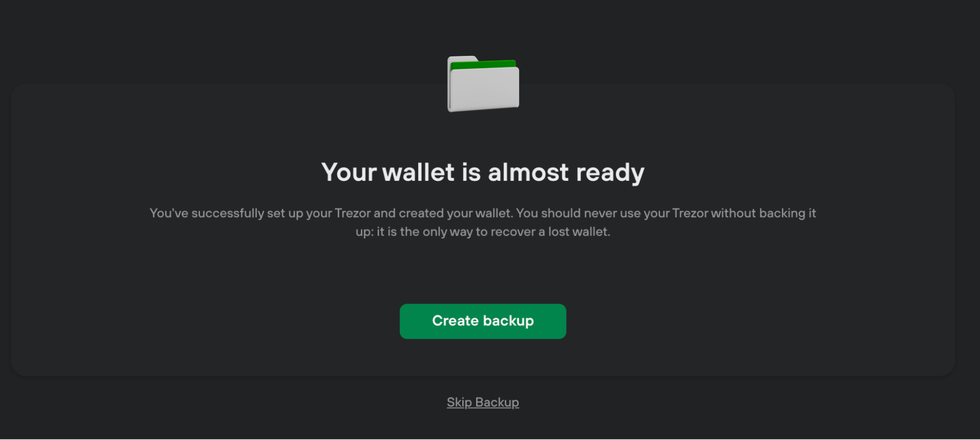Click the gray front of folder icon
Image resolution: width=980 pixels, height=440 pixels.
click(484, 89)
